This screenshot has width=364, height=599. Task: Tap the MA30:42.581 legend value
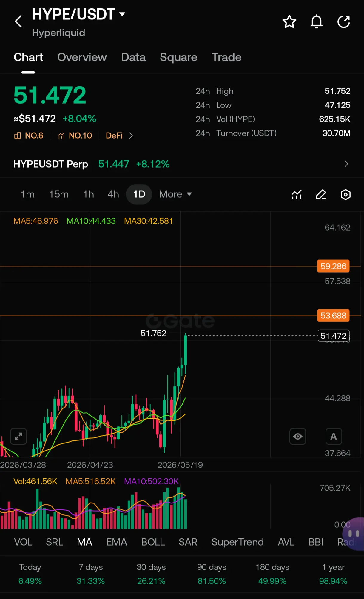(149, 221)
